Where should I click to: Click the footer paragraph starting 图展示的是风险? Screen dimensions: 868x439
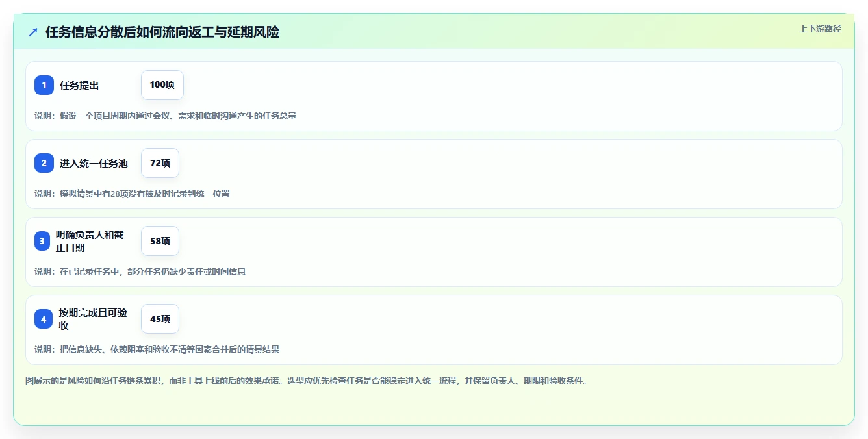pos(307,381)
